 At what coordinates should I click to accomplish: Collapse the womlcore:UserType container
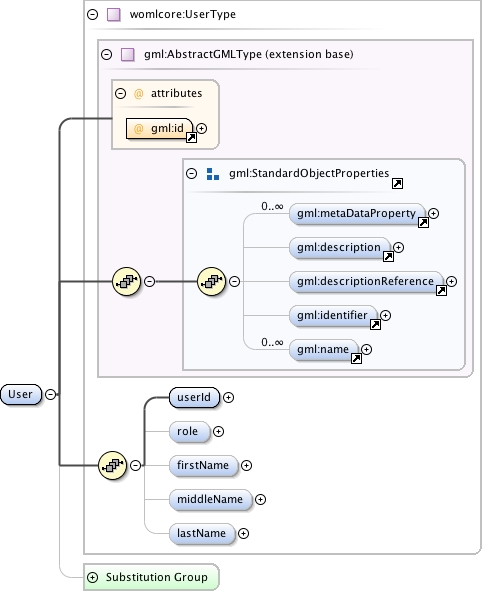pyautogui.click(x=92, y=15)
